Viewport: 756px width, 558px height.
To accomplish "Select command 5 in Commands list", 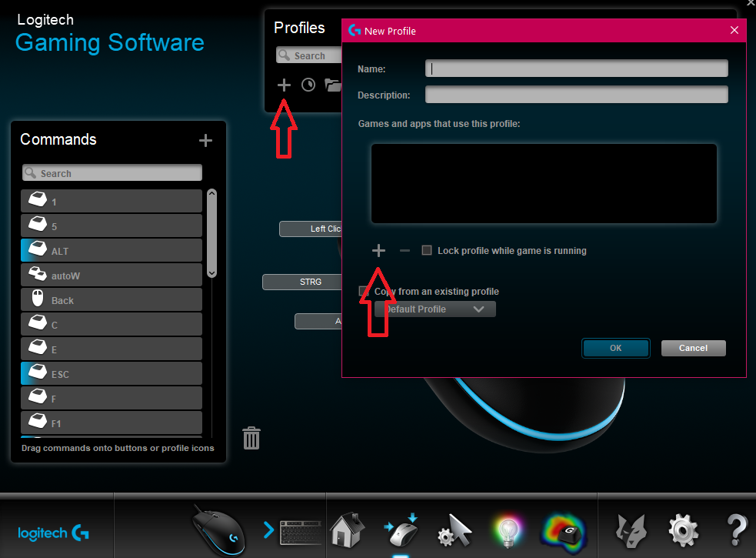I will (x=112, y=226).
